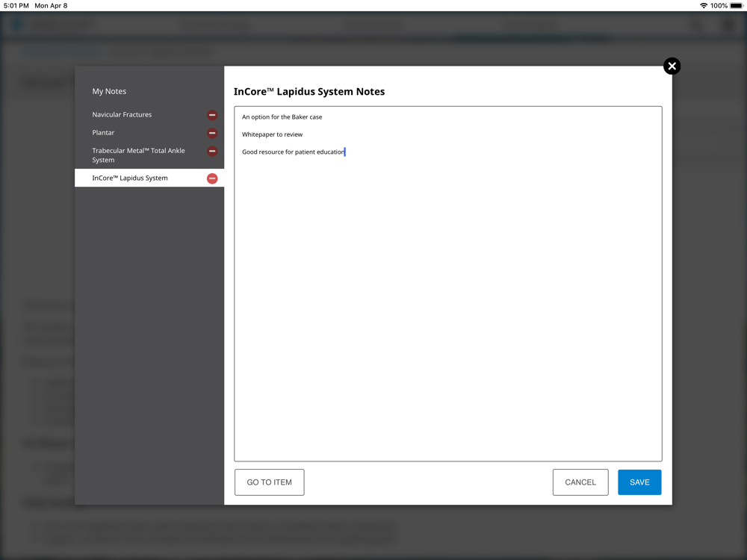Delete the Navicular Fractures note

tap(212, 115)
